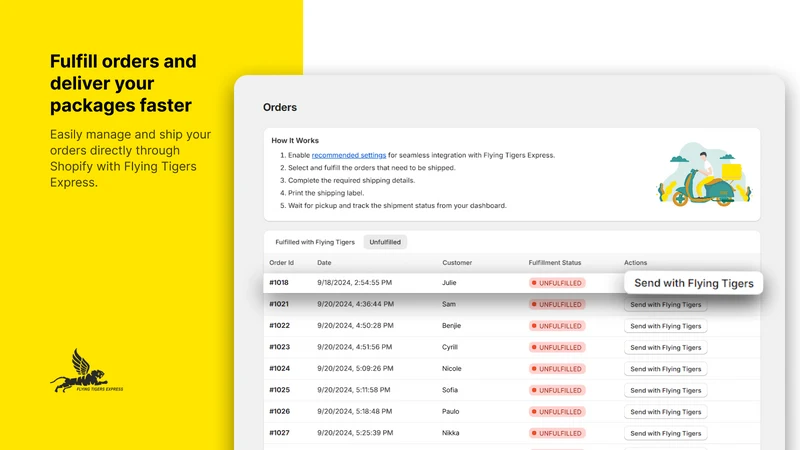Click order ID #1026

click(x=280, y=411)
